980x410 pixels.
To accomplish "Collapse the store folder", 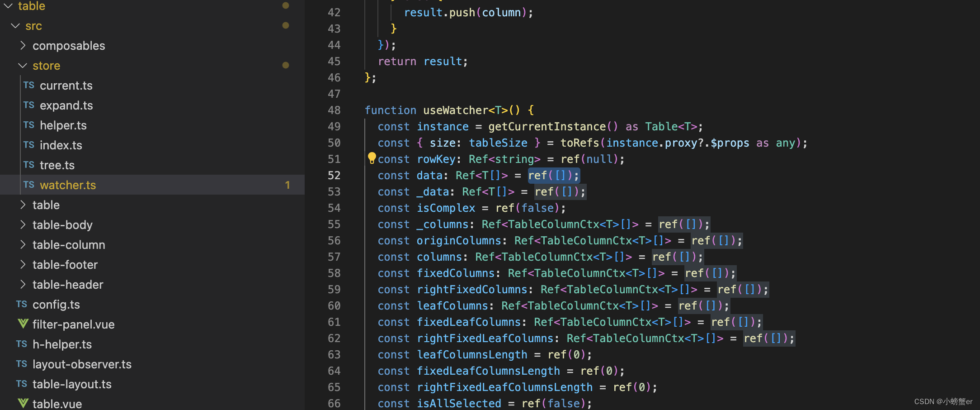I will [23, 66].
